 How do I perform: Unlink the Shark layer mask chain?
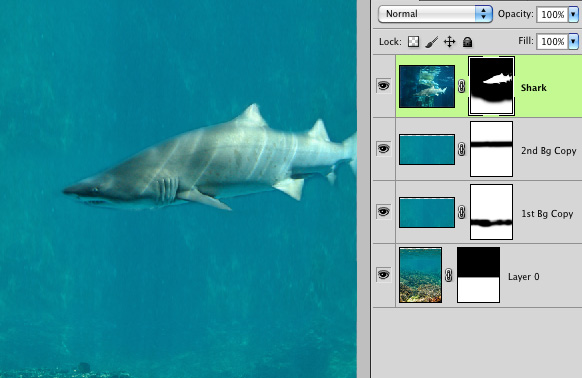tap(461, 87)
